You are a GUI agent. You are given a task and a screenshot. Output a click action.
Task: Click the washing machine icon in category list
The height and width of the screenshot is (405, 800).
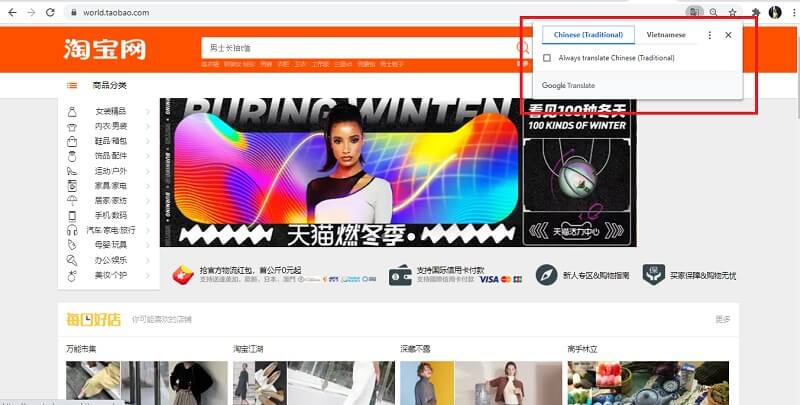click(72, 186)
